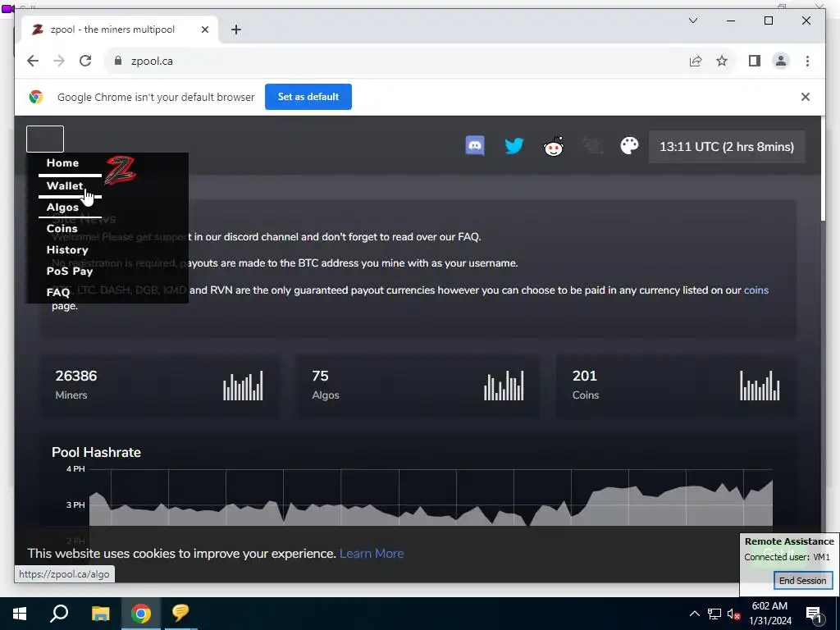The width and height of the screenshot is (840, 630).
Task: Select Algos in the side menu
Action: [x=62, y=208]
